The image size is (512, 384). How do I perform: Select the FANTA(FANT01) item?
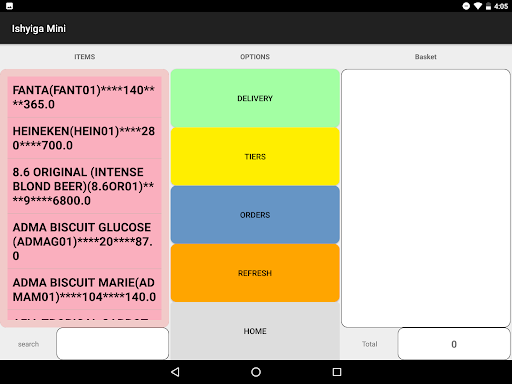85,97
